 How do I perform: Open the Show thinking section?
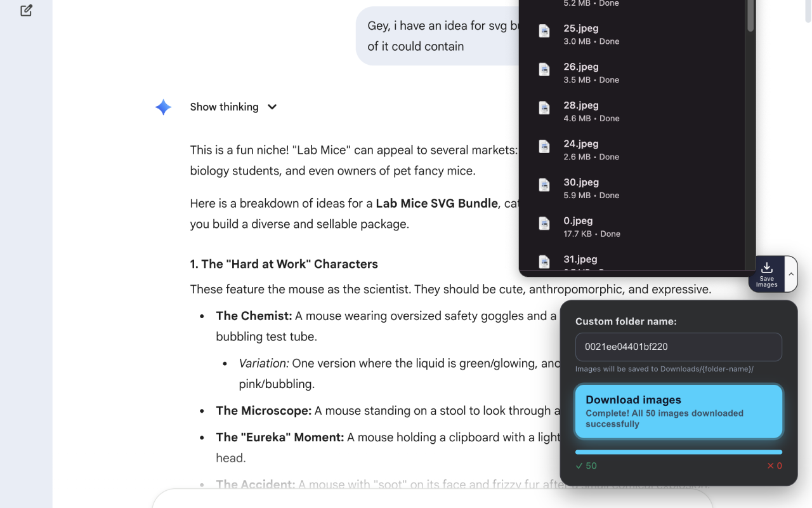pyautogui.click(x=224, y=107)
